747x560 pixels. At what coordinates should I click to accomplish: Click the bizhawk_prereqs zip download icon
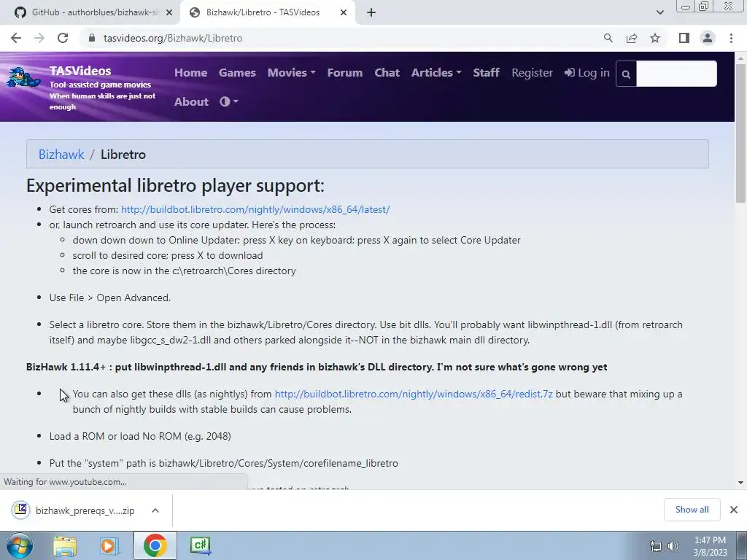(x=21, y=510)
